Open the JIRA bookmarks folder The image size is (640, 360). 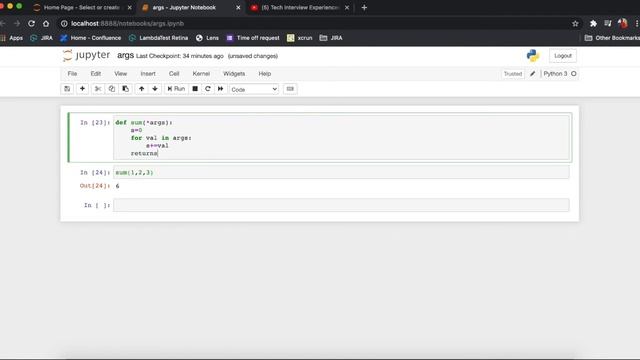[331, 38]
